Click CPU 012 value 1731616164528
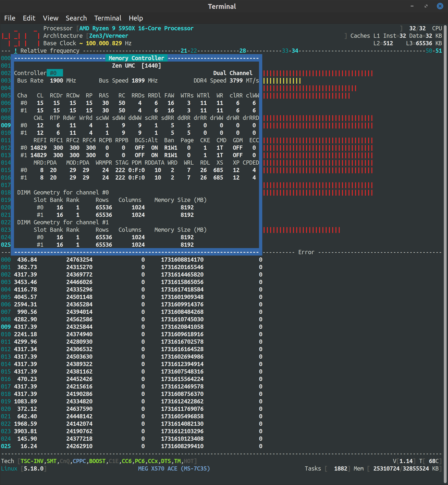This screenshot has width=448, height=485. [182, 349]
